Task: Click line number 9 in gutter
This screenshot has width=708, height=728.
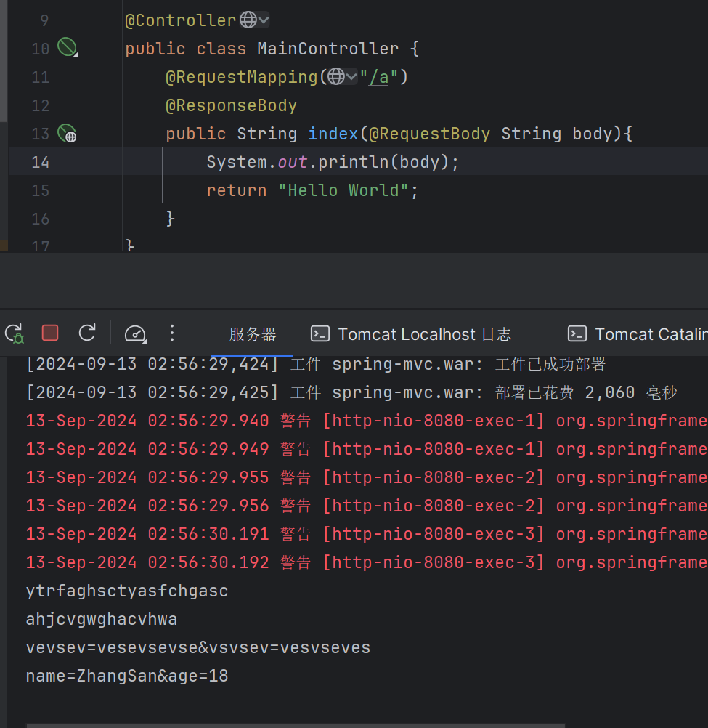Action: point(44,20)
